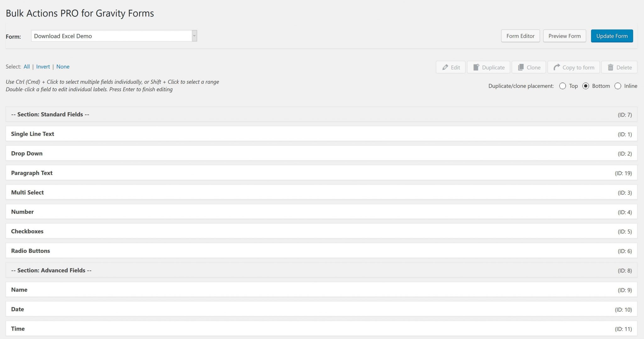Screen dimensions: 644x339
Task: Select the Checkboxes field row
Action: click(321, 231)
